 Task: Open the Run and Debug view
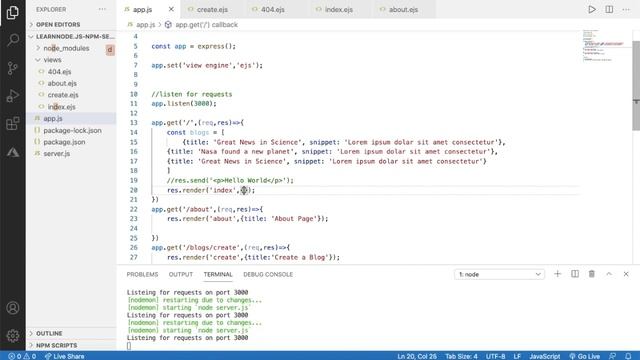13,96
